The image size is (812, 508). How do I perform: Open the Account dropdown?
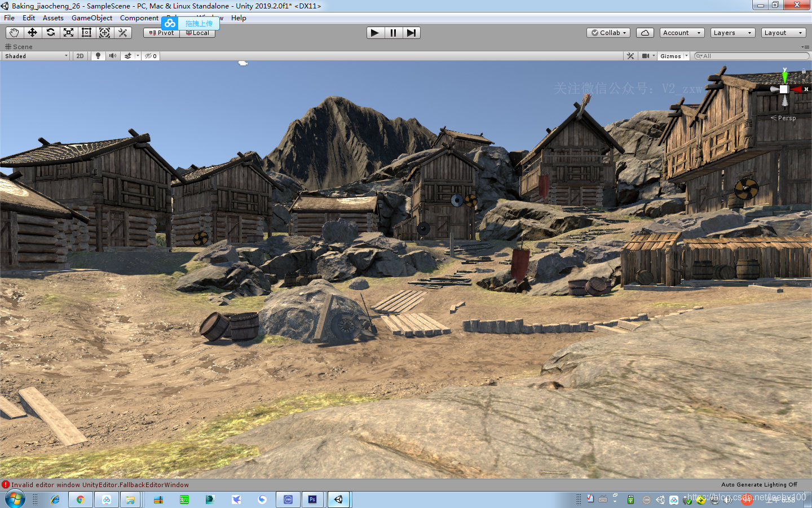coord(682,33)
